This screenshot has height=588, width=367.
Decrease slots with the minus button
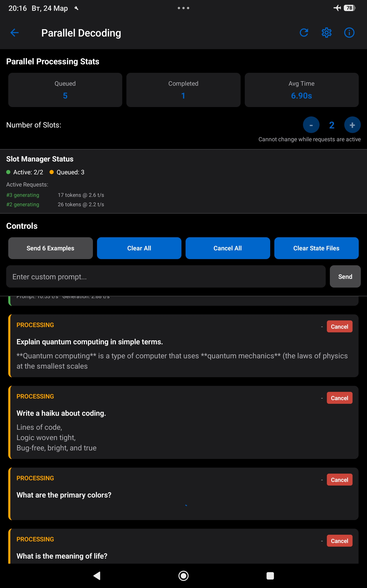pos(311,125)
